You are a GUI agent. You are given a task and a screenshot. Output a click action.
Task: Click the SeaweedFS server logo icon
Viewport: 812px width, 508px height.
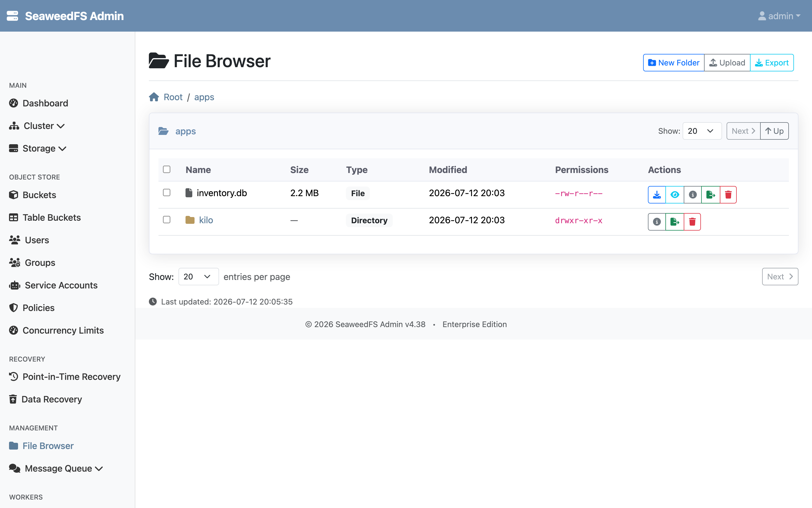[x=12, y=16]
